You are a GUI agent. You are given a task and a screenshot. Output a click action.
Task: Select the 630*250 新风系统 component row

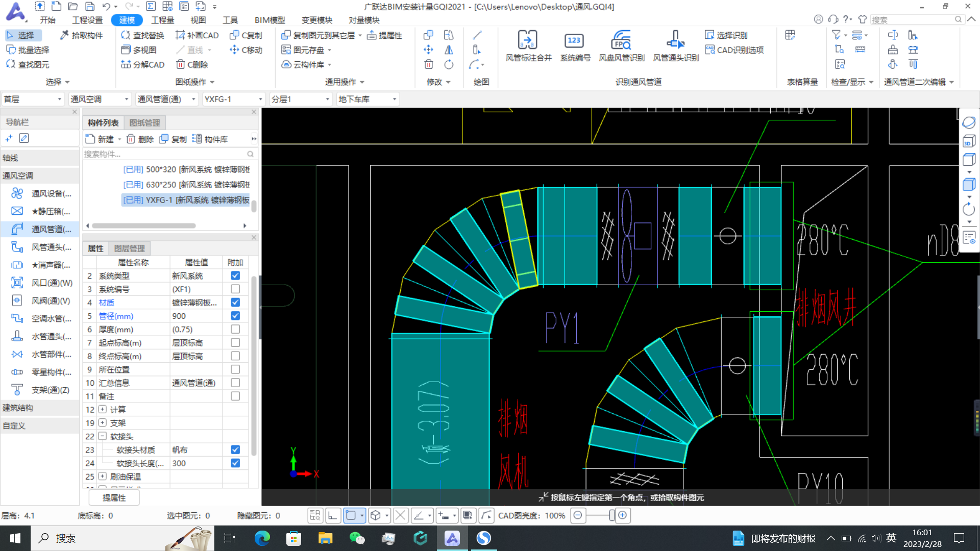pos(186,184)
